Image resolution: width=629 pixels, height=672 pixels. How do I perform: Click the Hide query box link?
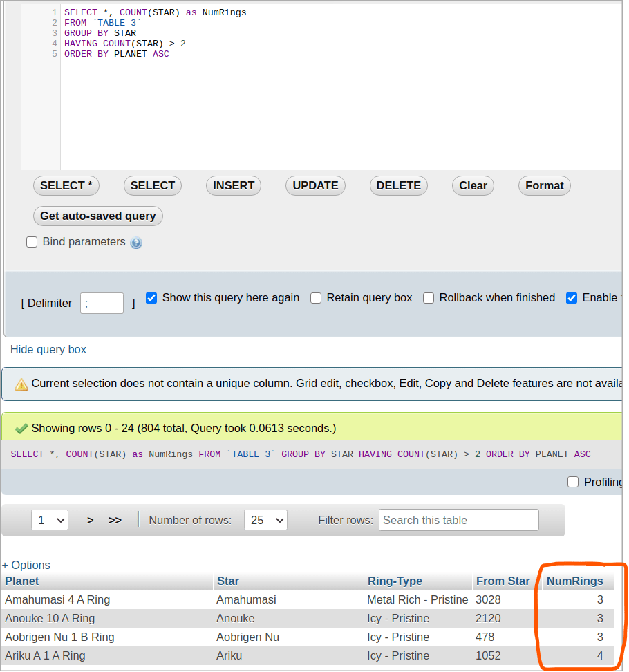48,349
